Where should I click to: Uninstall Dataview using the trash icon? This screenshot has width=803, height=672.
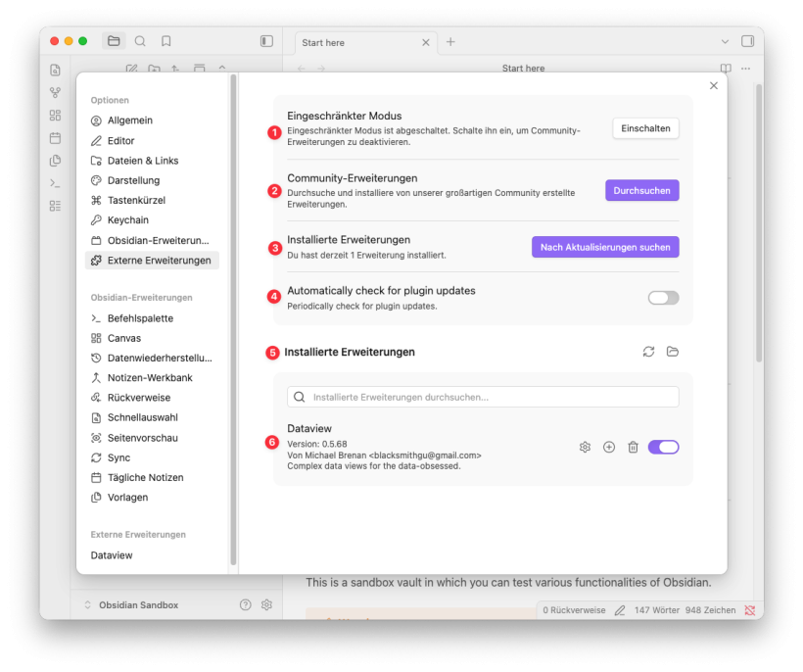(x=633, y=447)
